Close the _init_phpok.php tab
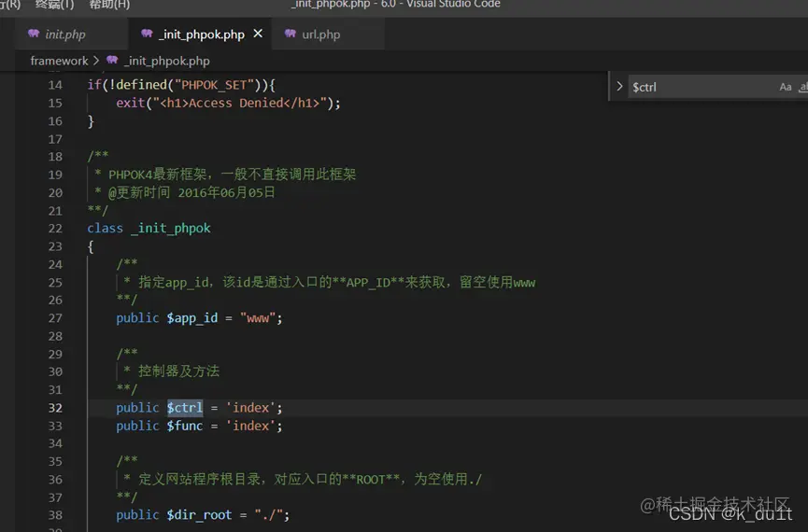Viewport: 808px width, 532px height. [258, 34]
